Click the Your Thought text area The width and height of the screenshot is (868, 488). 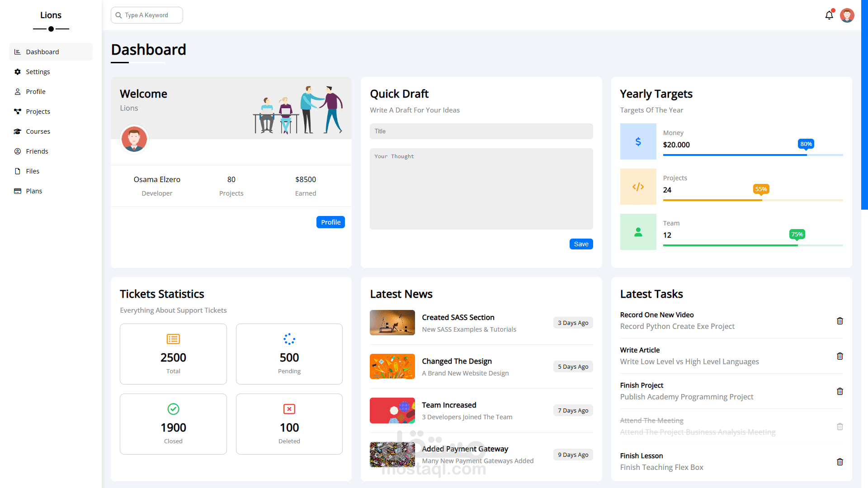[481, 189]
